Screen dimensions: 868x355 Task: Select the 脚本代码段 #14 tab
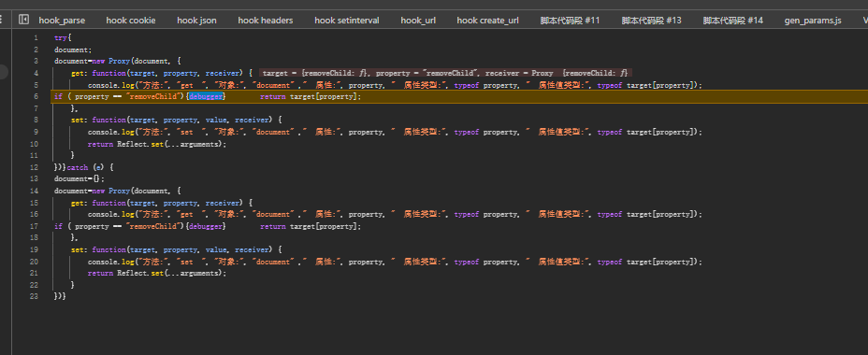click(x=733, y=21)
